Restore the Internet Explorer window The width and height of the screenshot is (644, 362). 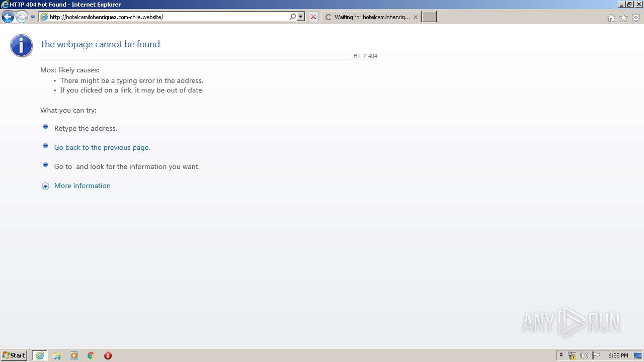[x=629, y=5]
